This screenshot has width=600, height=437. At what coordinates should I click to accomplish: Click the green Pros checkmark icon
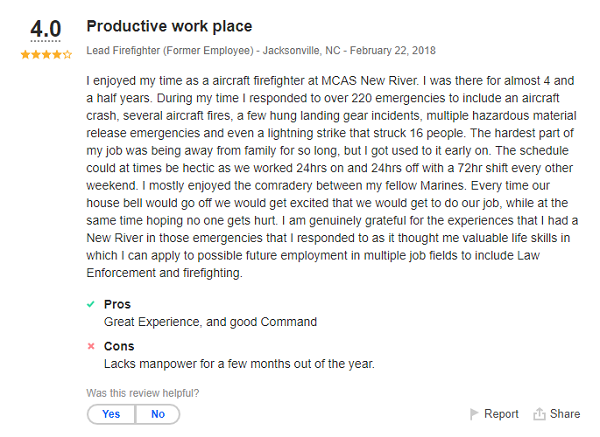[x=92, y=304]
